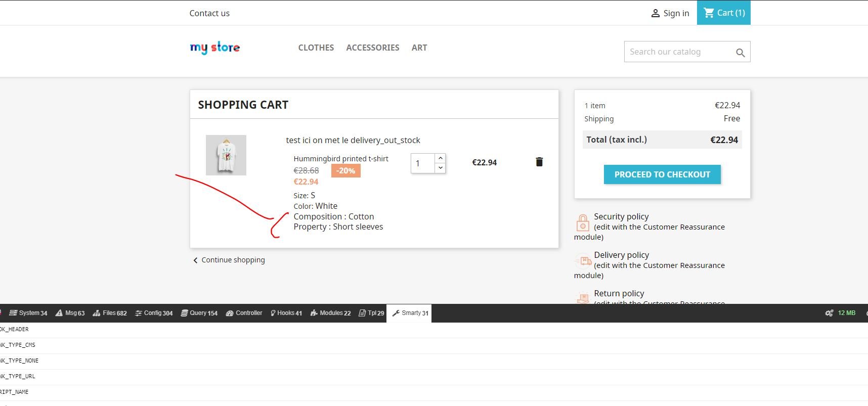This screenshot has width=868, height=406.
Task: Click the 'Size: S' attribute
Action: pos(305,195)
